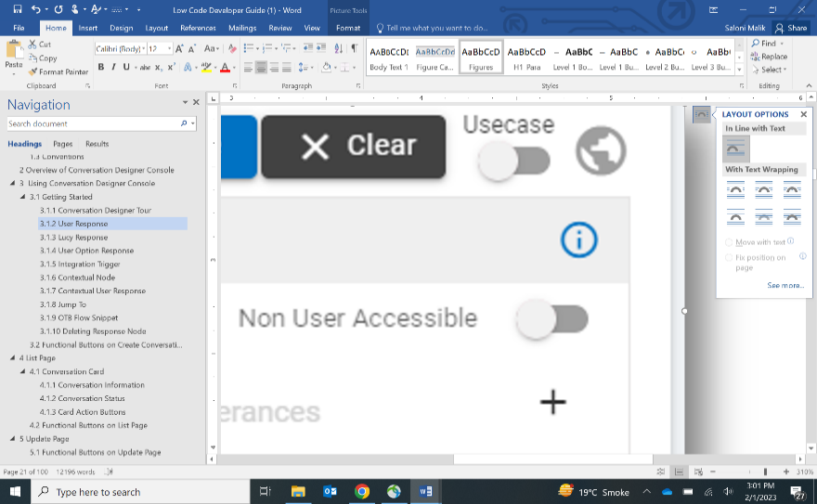Screen dimensions: 817x504
Task: Select Fix position on page option
Action: pyautogui.click(x=730, y=258)
